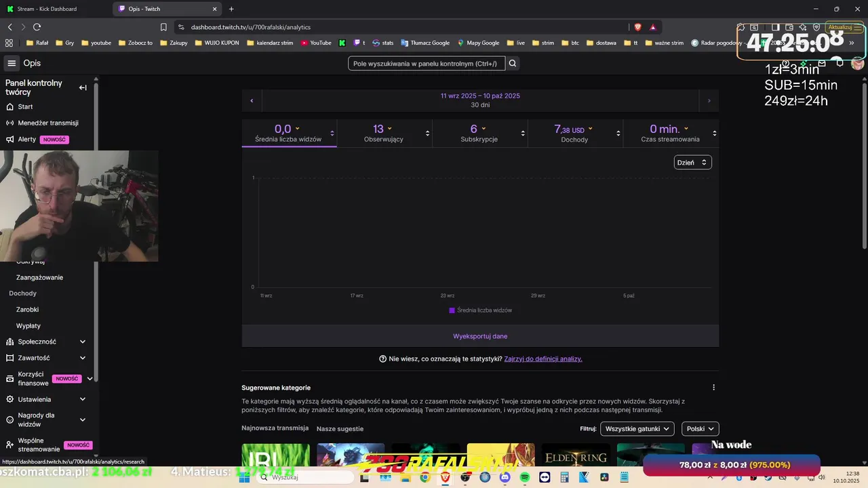The width and height of the screenshot is (868, 488).
Task: Open Brave Rewards triangle icon
Action: coord(653,27)
